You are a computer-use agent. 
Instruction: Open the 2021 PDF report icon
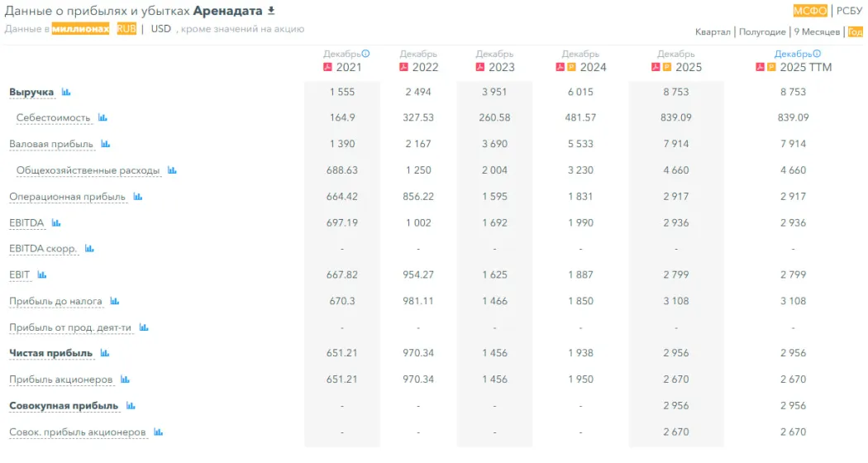(x=327, y=67)
